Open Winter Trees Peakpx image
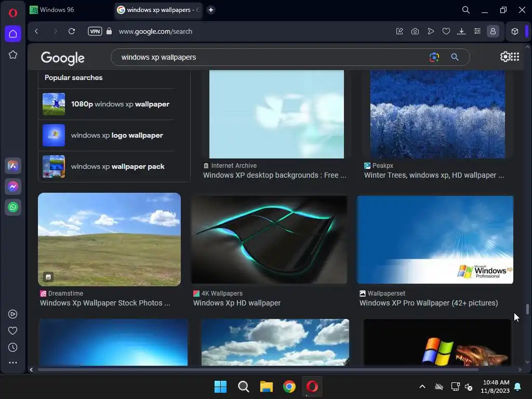 point(437,114)
